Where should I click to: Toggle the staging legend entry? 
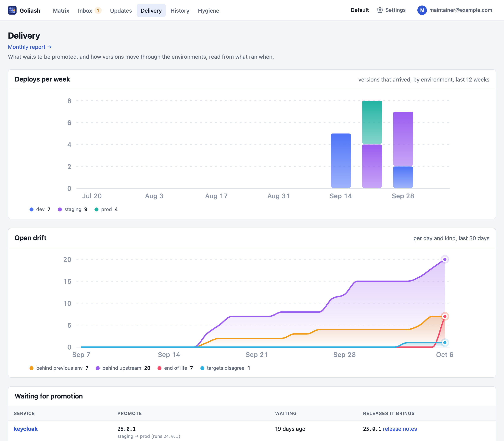point(73,209)
